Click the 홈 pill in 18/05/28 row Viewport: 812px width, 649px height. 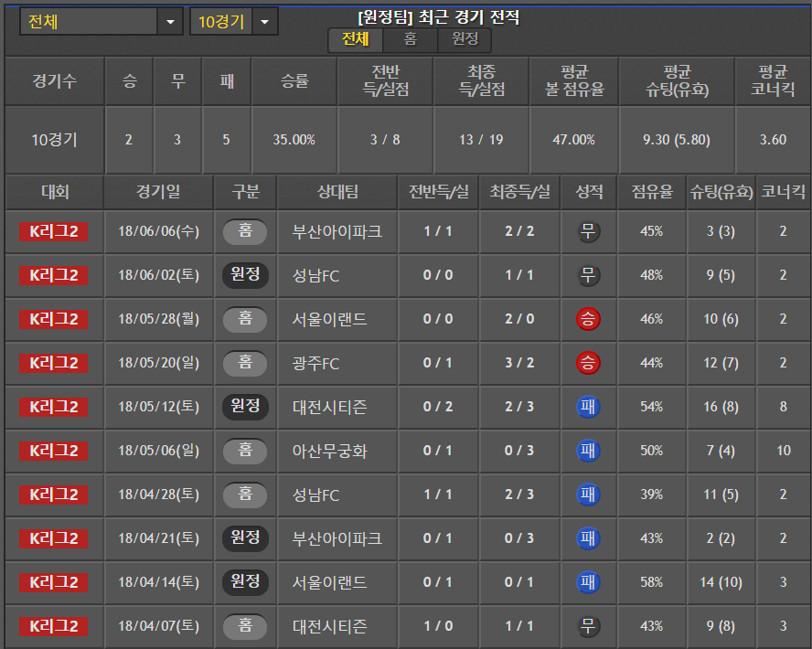(245, 319)
